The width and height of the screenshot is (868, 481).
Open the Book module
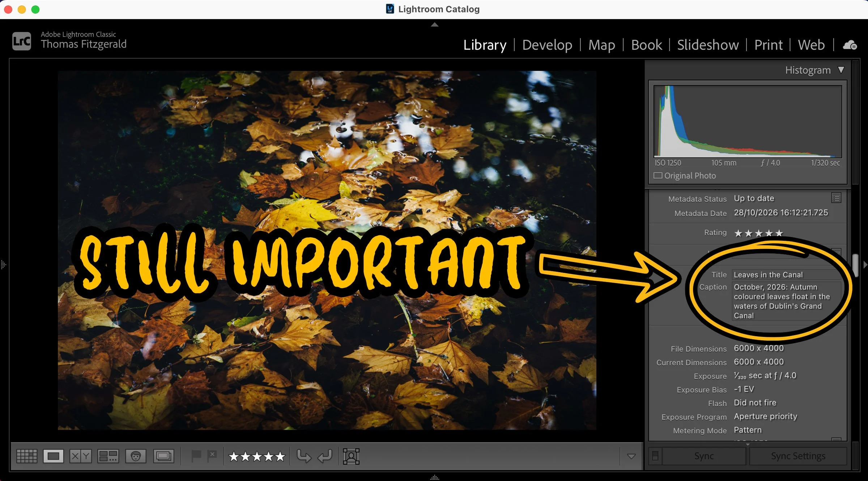[x=646, y=45]
